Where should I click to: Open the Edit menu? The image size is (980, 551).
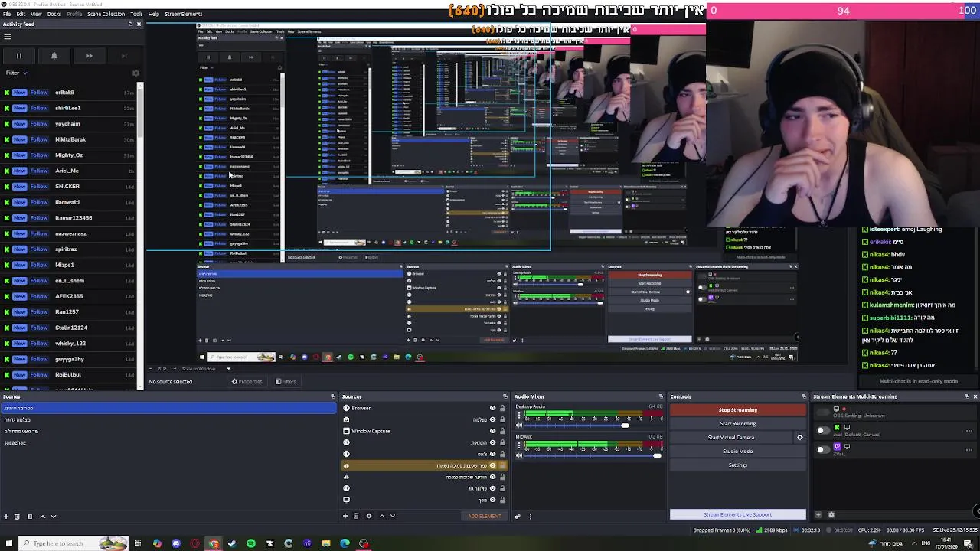point(21,14)
